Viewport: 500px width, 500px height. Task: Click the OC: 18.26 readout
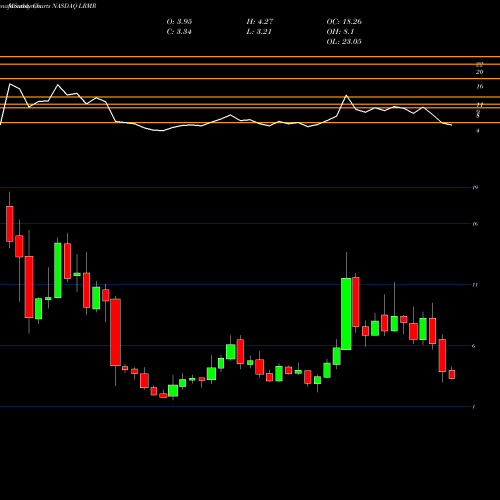(x=344, y=22)
